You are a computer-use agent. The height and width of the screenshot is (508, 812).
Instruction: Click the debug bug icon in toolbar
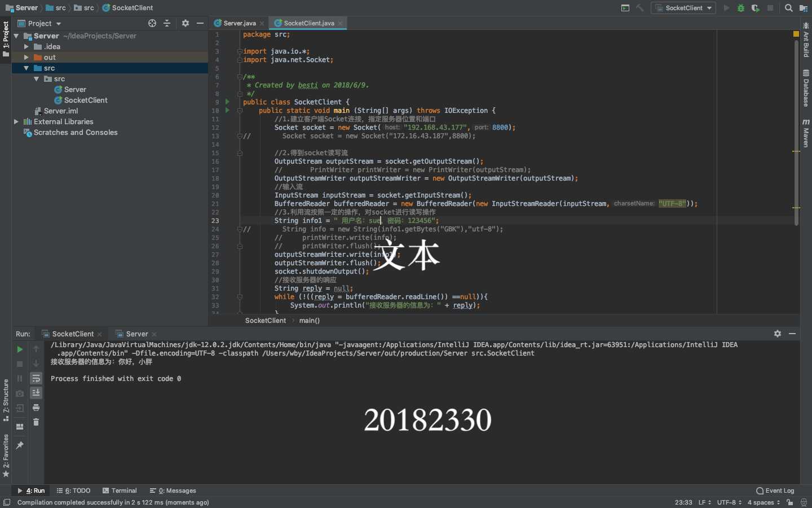click(x=741, y=8)
